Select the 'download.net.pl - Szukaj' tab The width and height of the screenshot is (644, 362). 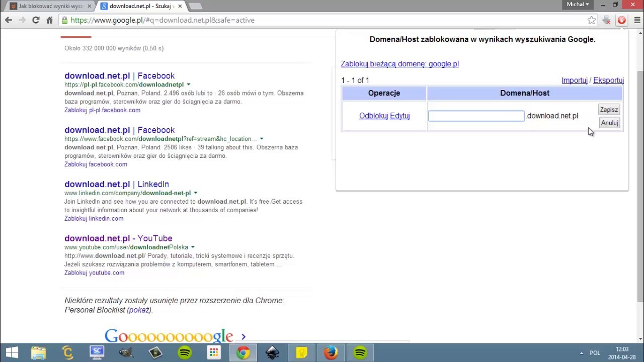[x=140, y=7]
